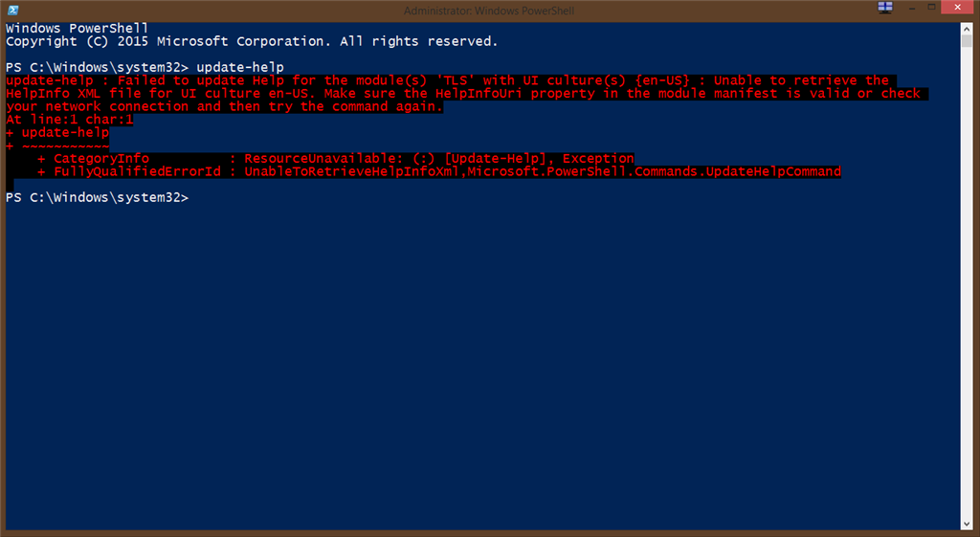Close the Administrator PowerShell window
Screen dimensions: 980x537
coord(957,8)
